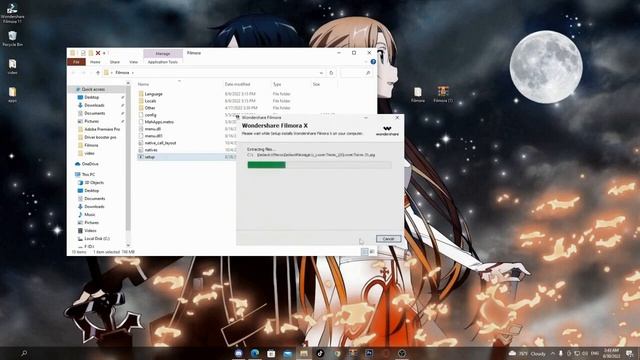The width and height of the screenshot is (640, 360).
Task: Sort files by Size column header
Action: [316, 84]
